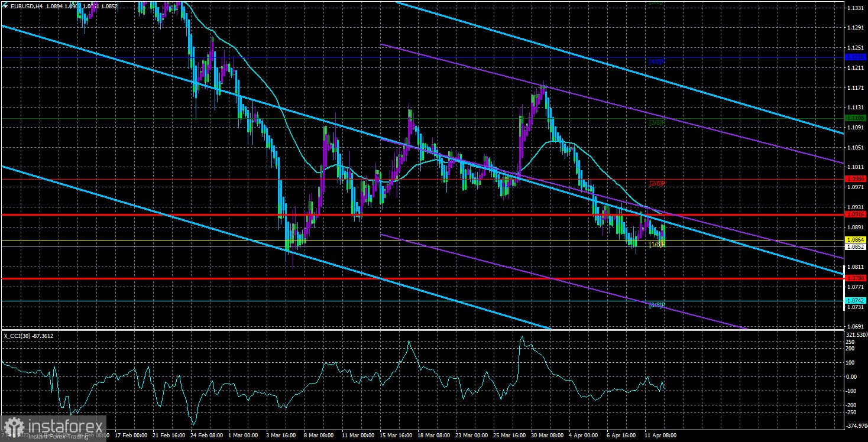868x442 pixels.
Task: Select the [1/8]P Murray level label
Action: 657,244
